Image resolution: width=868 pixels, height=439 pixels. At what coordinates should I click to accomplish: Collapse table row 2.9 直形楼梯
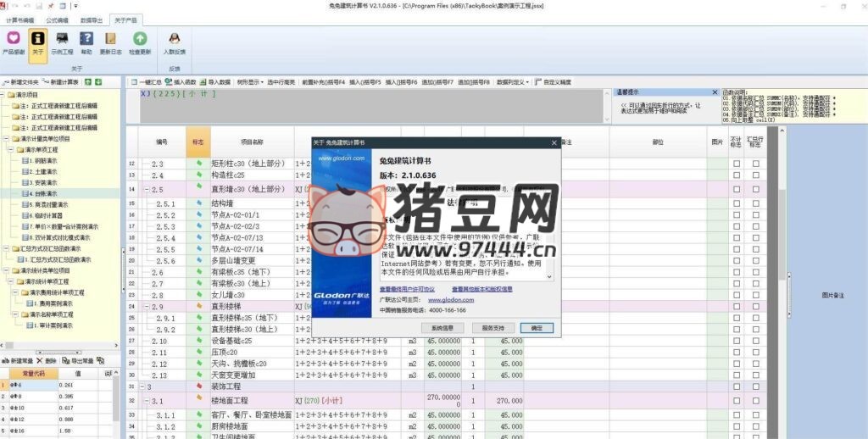tap(147, 306)
